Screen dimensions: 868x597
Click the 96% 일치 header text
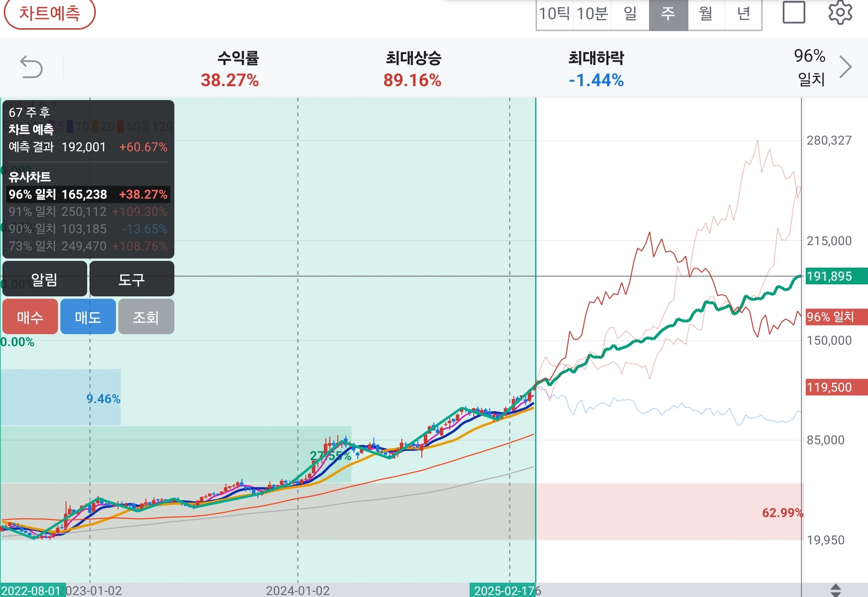(x=810, y=67)
